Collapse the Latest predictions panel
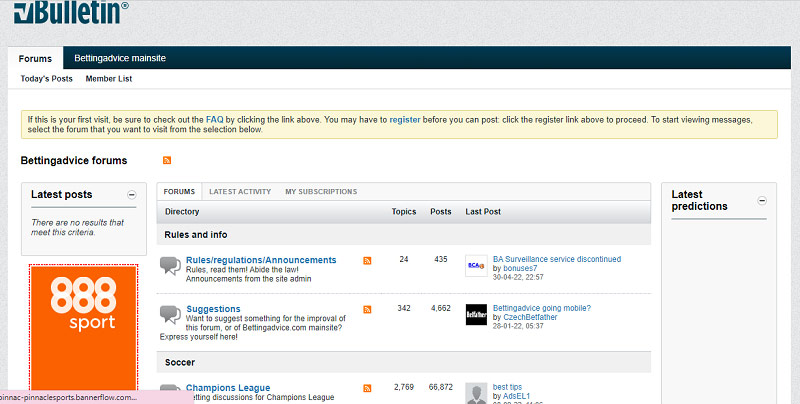 point(762,200)
